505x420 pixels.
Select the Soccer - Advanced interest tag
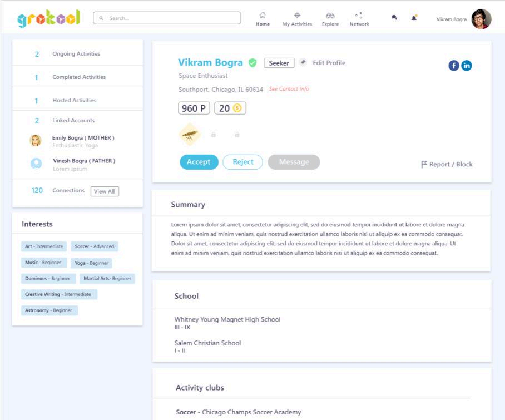tap(94, 246)
